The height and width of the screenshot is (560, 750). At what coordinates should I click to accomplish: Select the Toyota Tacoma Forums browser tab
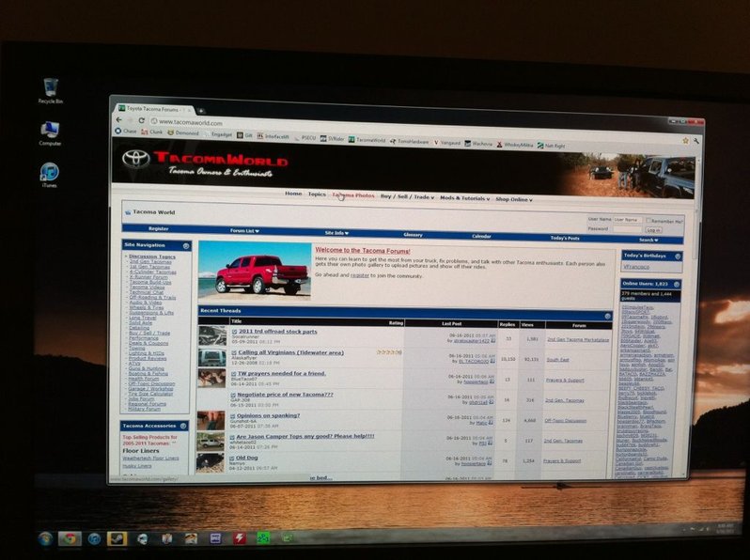click(153, 109)
